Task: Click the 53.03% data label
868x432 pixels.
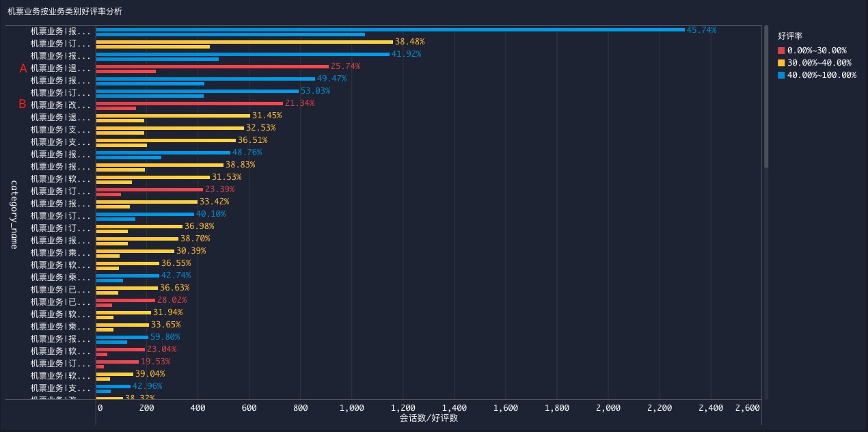Action: 315,91
